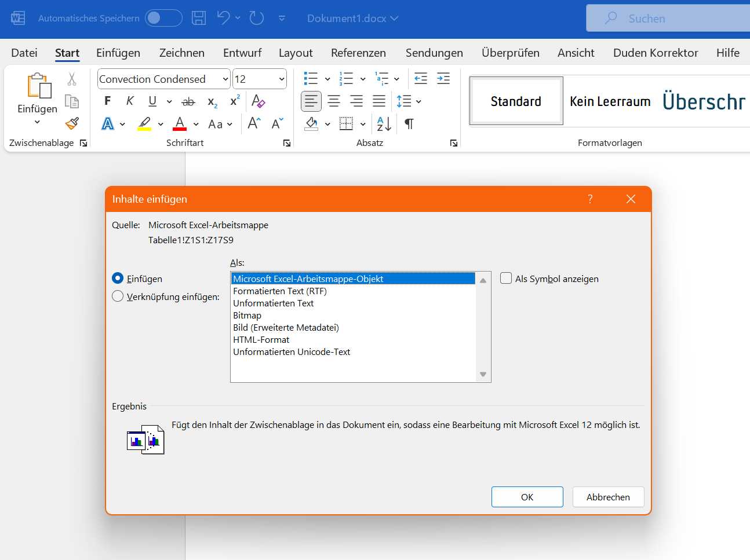Select the Format übertragen (Format Painter) brush
The height and width of the screenshot is (560, 750).
(x=71, y=123)
